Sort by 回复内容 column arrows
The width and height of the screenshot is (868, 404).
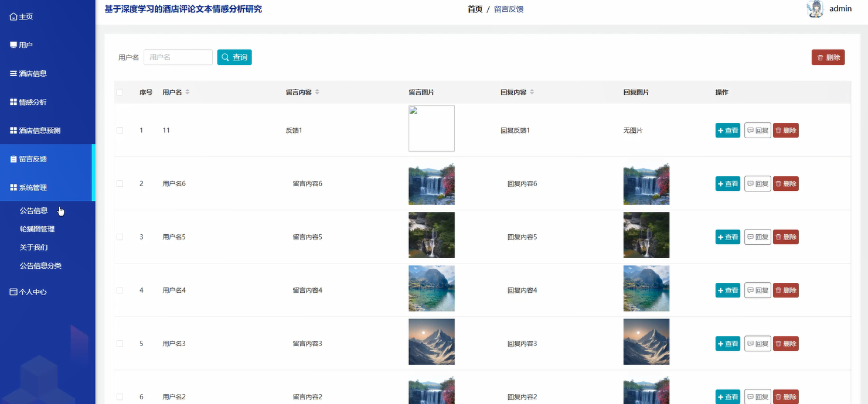(532, 92)
